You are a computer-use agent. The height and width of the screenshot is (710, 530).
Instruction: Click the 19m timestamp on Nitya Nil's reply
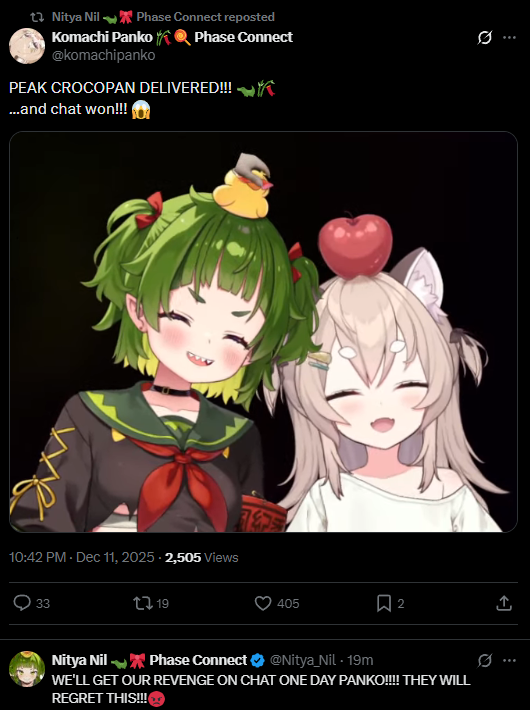[360, 660]
